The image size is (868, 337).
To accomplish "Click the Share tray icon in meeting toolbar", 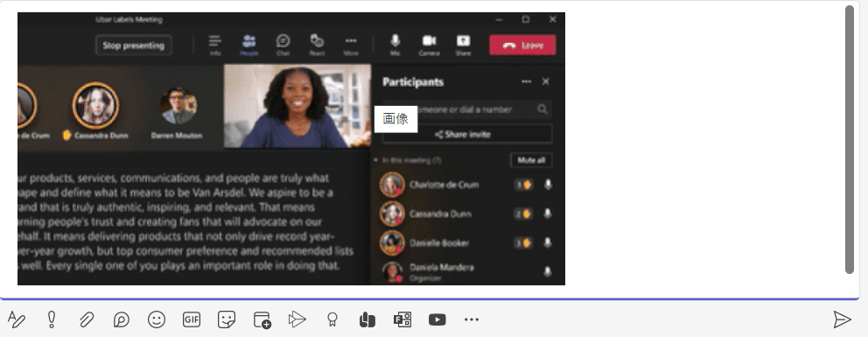I will click(x=464, y=45).
